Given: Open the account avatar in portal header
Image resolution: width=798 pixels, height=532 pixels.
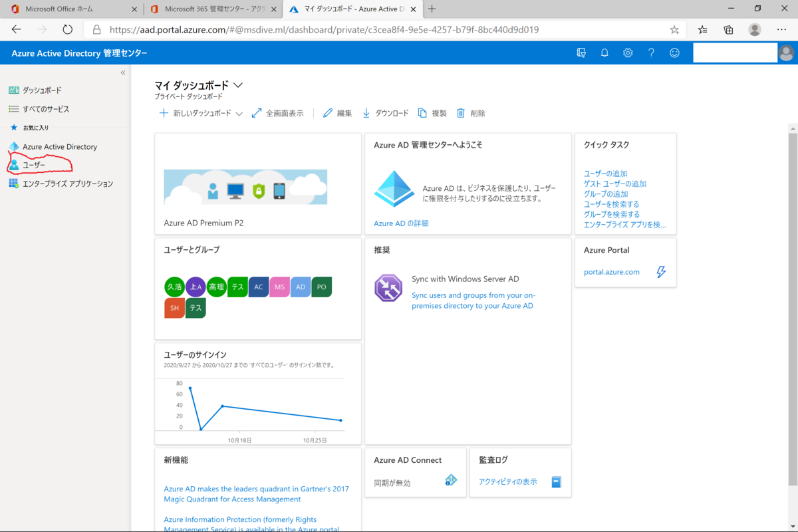Looking at the screenshot, I should [787, 53].
